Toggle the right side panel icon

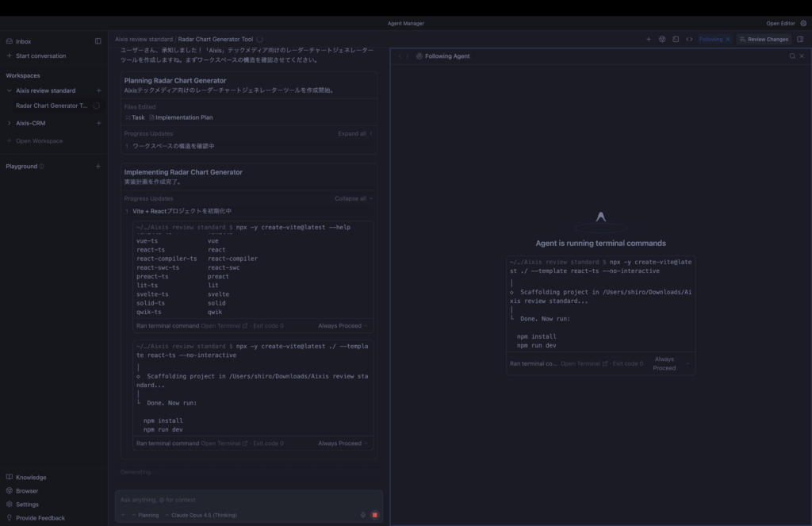pyautogui.click(x=800, y=39)
